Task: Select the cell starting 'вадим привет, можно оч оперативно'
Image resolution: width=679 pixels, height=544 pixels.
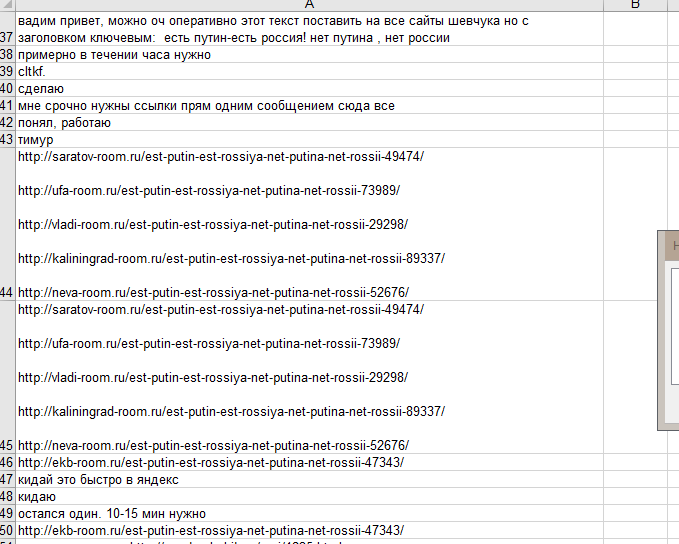Action: [x=310, y=29]
